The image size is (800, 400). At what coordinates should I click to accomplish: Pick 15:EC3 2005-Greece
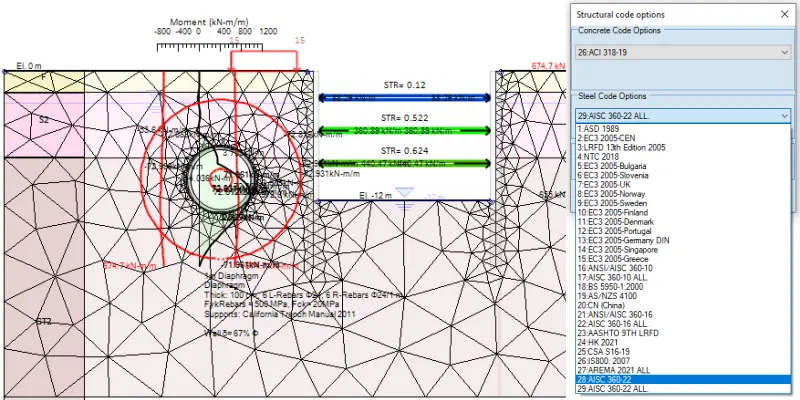[x=683, y=259]
